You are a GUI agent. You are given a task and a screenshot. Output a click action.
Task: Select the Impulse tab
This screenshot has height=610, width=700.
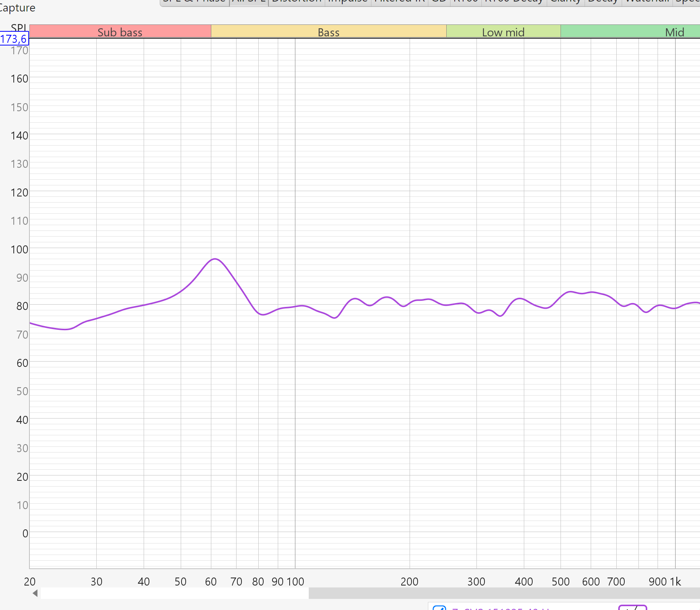point(348,2)
